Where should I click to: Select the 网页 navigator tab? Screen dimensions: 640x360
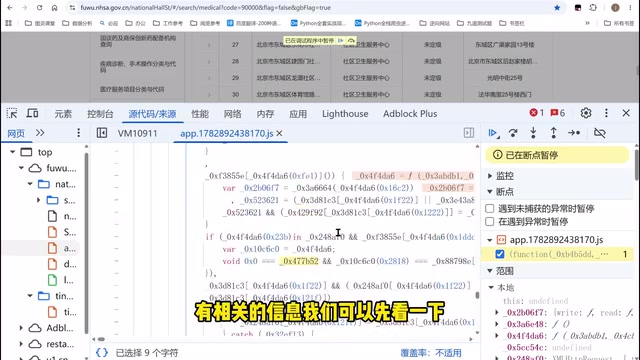click(16, 133)
